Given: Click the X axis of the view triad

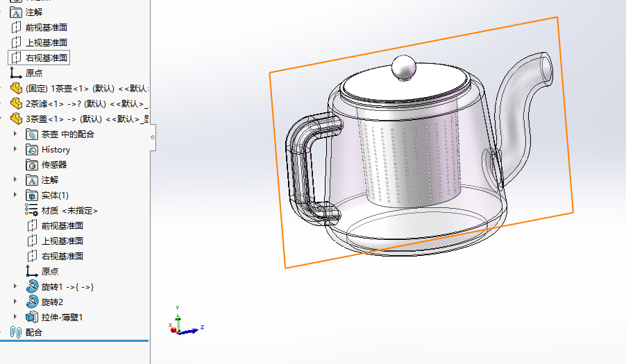Looking at the screenshot, I should pyautogui.click(x=173, y=329).
